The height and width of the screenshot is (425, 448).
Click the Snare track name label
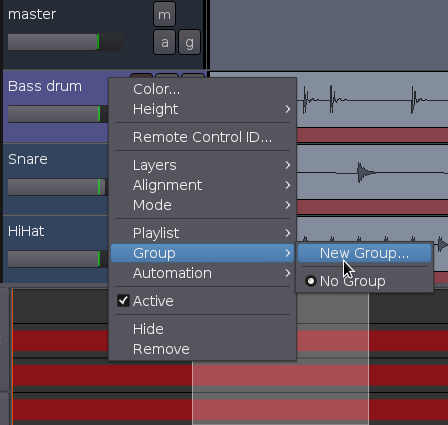(x=28, y=159)
